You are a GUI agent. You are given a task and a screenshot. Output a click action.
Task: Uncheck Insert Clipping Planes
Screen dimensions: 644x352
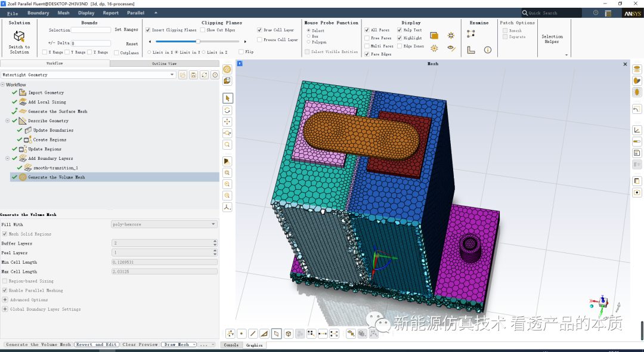tap(148, 30)
